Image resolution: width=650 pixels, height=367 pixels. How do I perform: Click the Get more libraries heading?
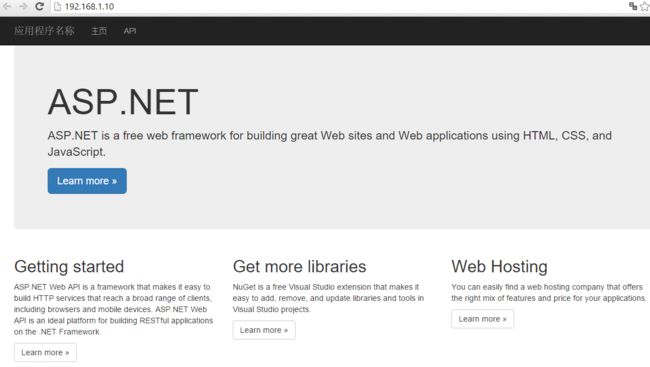click(x=299, y=267)
